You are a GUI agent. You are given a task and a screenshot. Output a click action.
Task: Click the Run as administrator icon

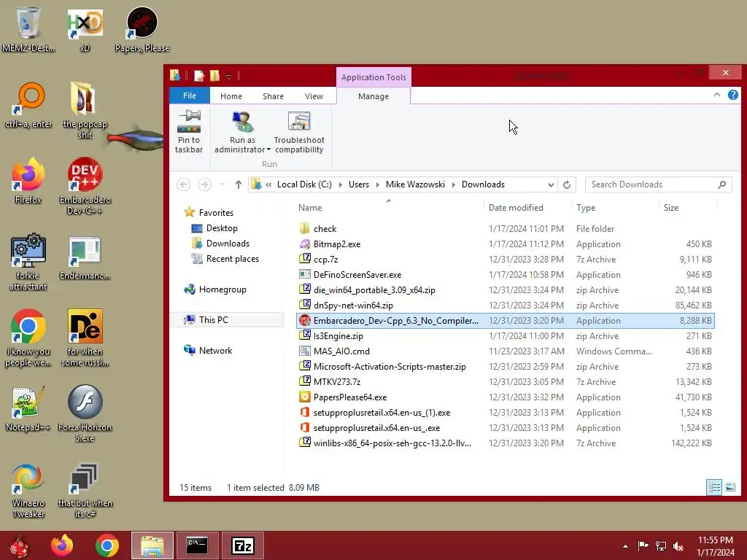(242, 122)
